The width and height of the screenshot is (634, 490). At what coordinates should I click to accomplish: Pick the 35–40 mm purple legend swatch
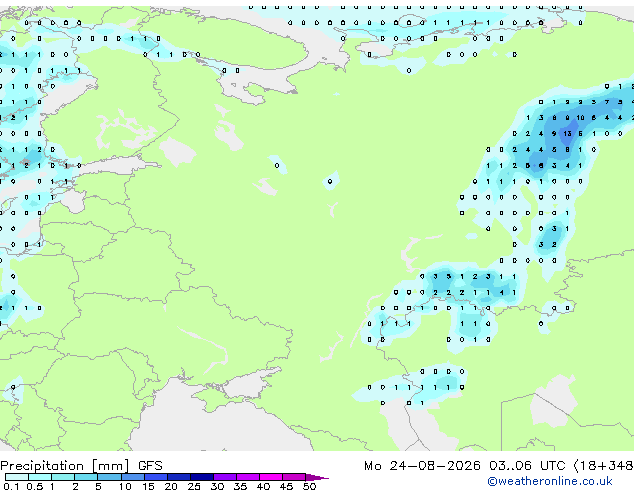247,477
